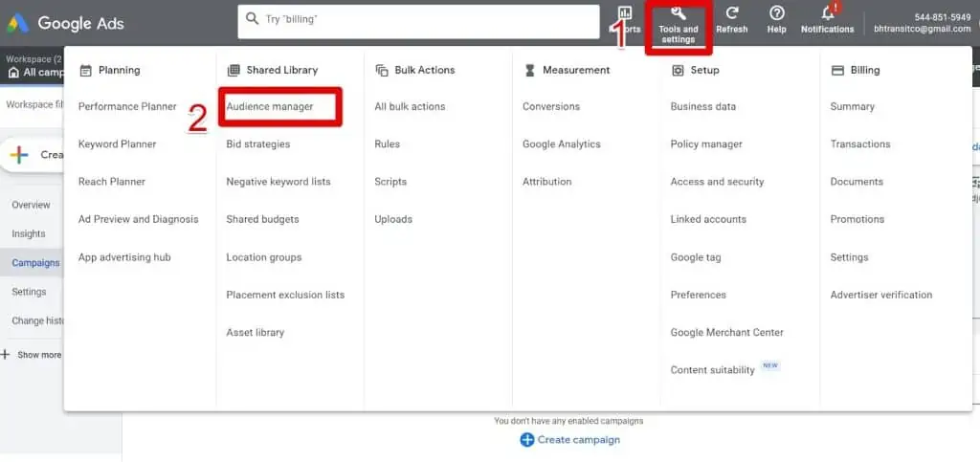Open Uploads
This screenshot has width=980, height=462.
pyautogui.click(x=393, y=219)
